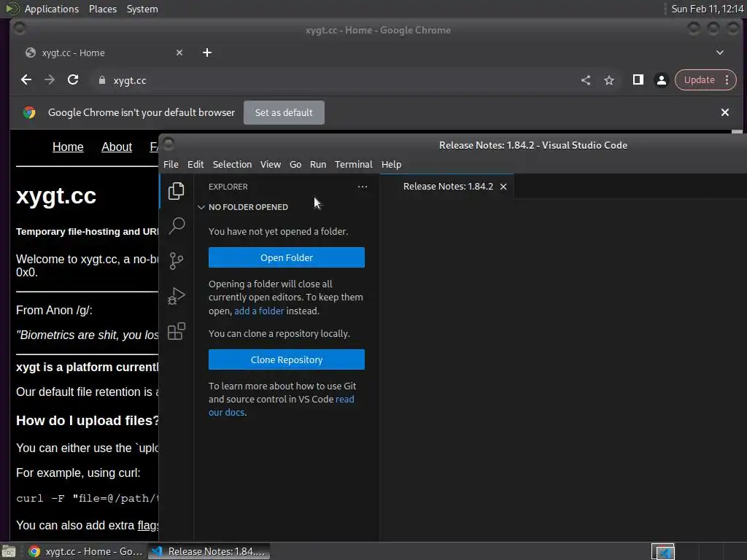
Task: Click the show desktop icon in taskbar
Action: point(9,551)
